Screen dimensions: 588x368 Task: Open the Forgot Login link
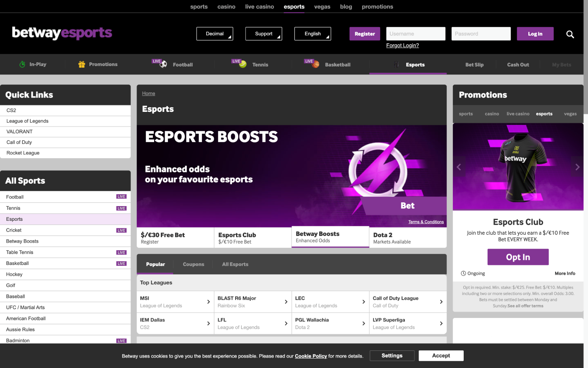coord(402,45)
